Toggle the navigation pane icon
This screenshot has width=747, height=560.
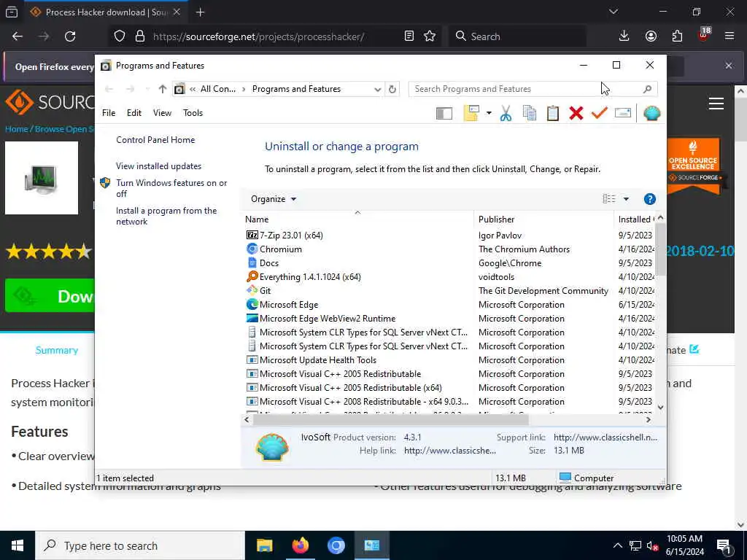[444, 113]
